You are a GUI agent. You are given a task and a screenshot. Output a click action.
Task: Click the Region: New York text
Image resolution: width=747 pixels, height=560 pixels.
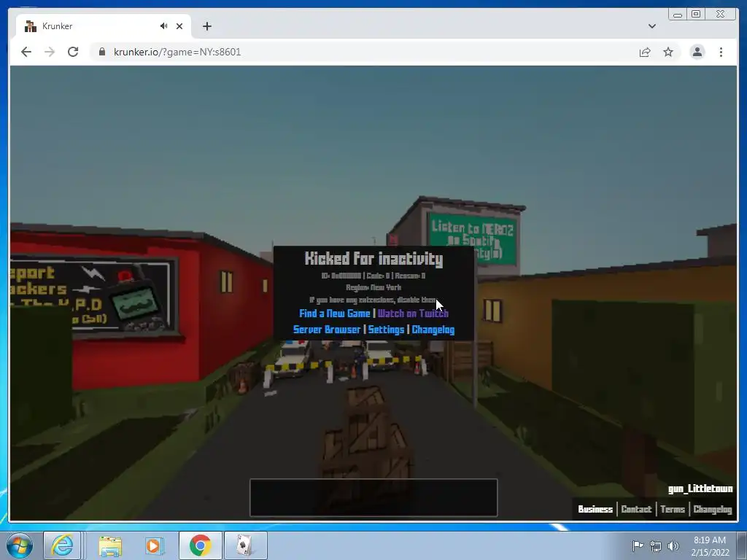click(373, 287)
